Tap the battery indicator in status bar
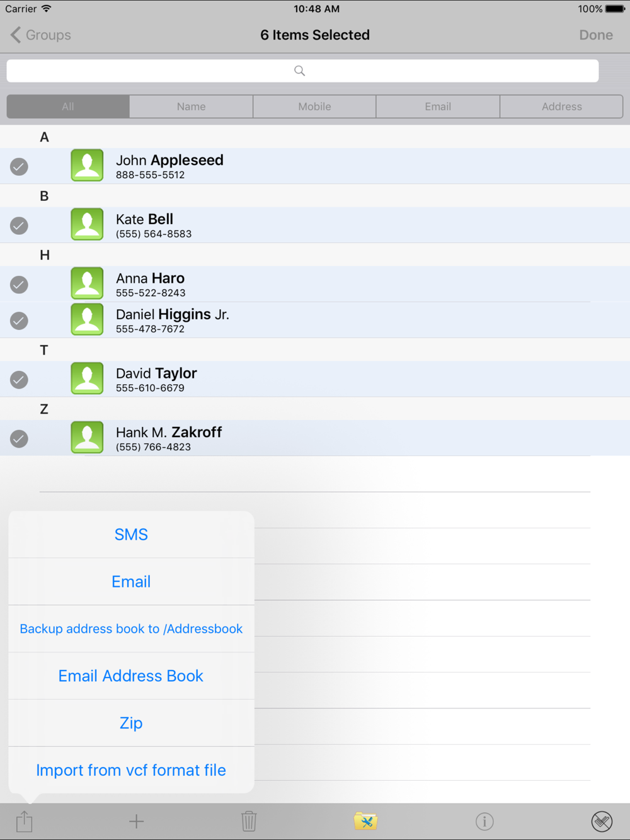The height and width of the screenshot is (840, 630). (x=615, y=9)
